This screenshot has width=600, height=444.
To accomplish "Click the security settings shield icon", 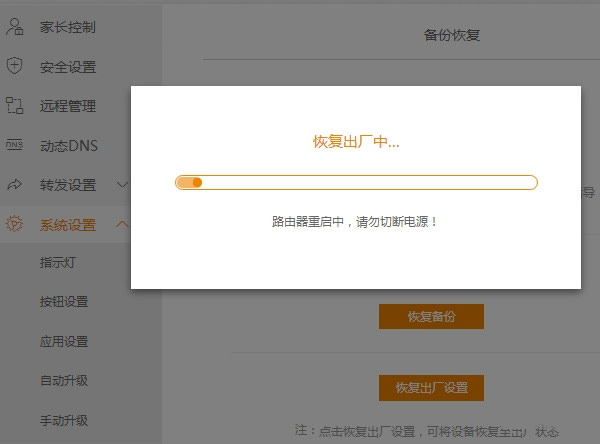I will tap(14, 67).
